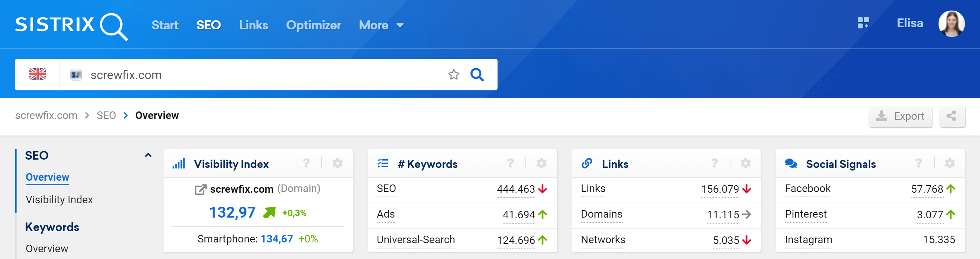Click the Social Signals chat icon

pos(791,163)
